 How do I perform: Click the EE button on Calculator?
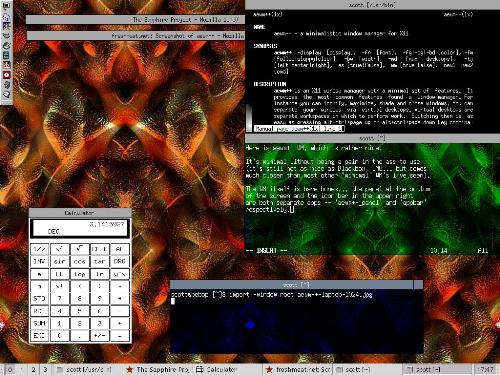click(59, 274)
